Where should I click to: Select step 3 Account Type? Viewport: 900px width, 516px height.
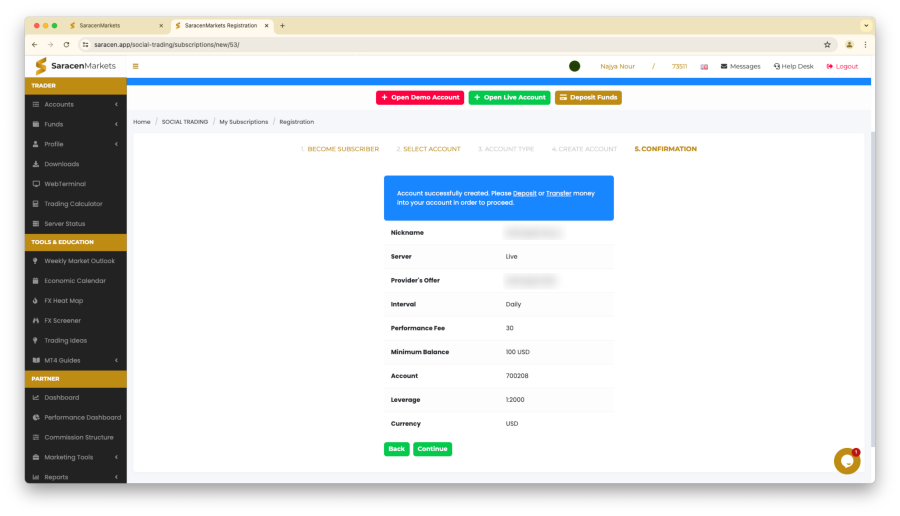point(506,149)
